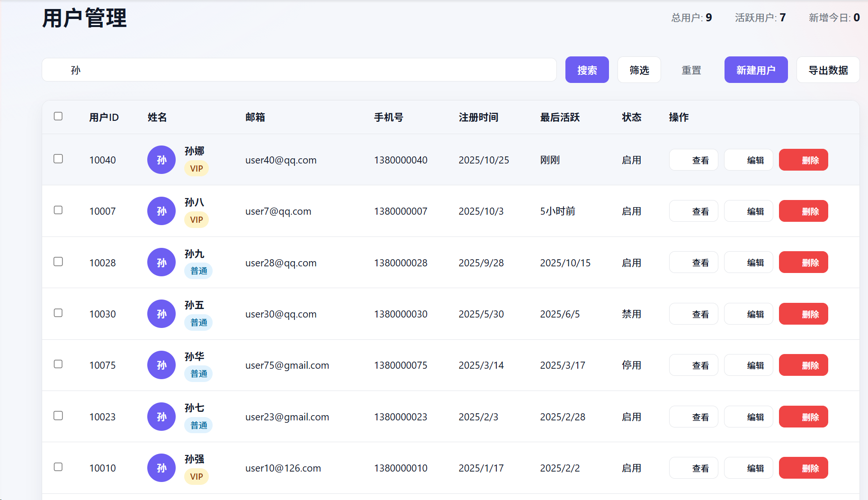Click 重置 to reset the search
The width and height of the screenshot is (868, 500).
pyautogui.click(x=691, y=70)
